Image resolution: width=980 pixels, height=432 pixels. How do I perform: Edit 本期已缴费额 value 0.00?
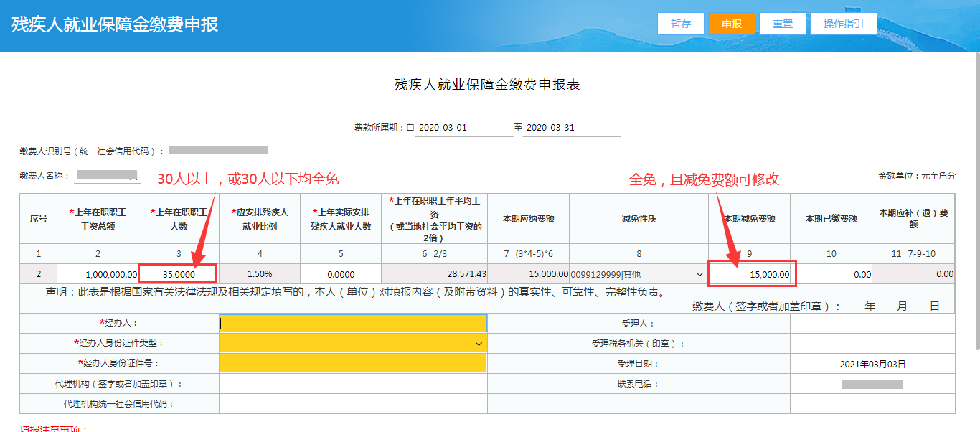coord(831,274)
